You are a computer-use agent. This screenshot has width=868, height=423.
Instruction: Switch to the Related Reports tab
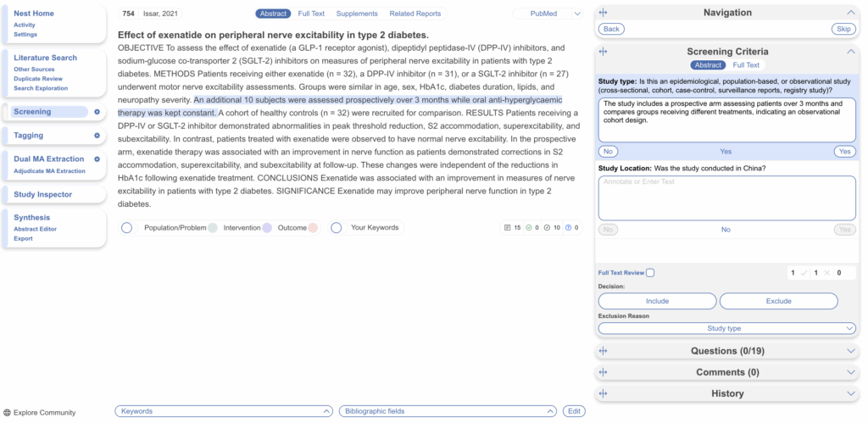coord(415,14)
